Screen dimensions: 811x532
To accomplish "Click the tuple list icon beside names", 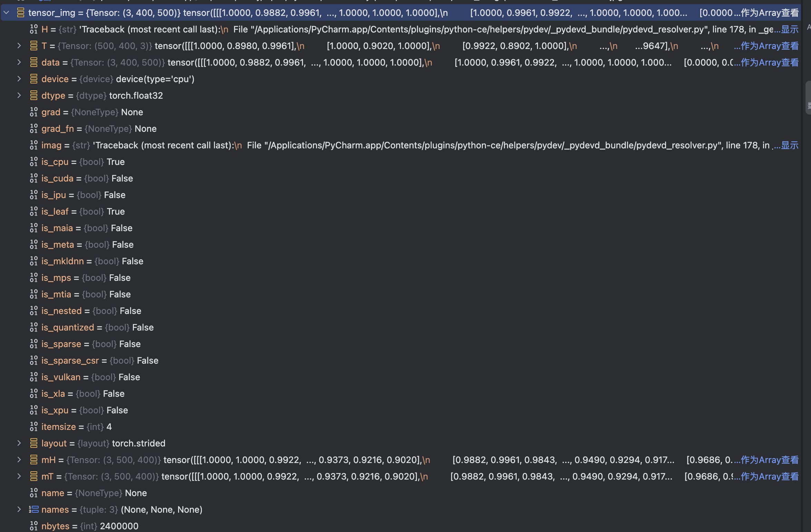I will coord(33,510).
